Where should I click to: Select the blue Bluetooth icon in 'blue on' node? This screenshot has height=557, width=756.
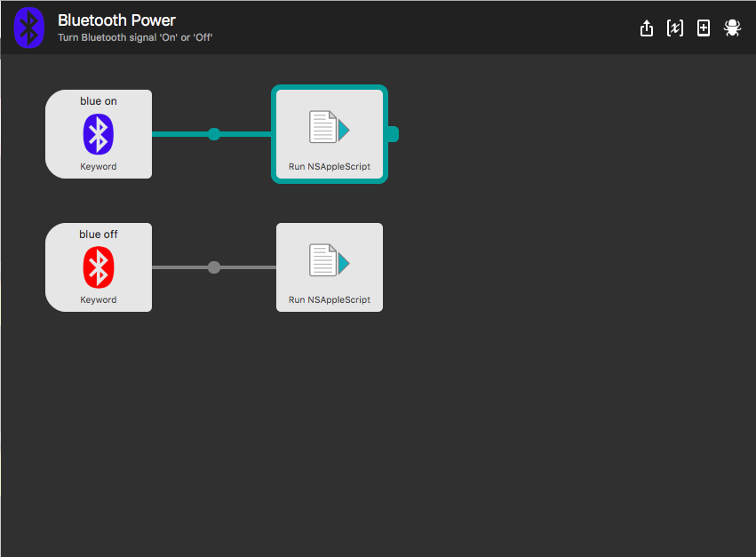99,134
